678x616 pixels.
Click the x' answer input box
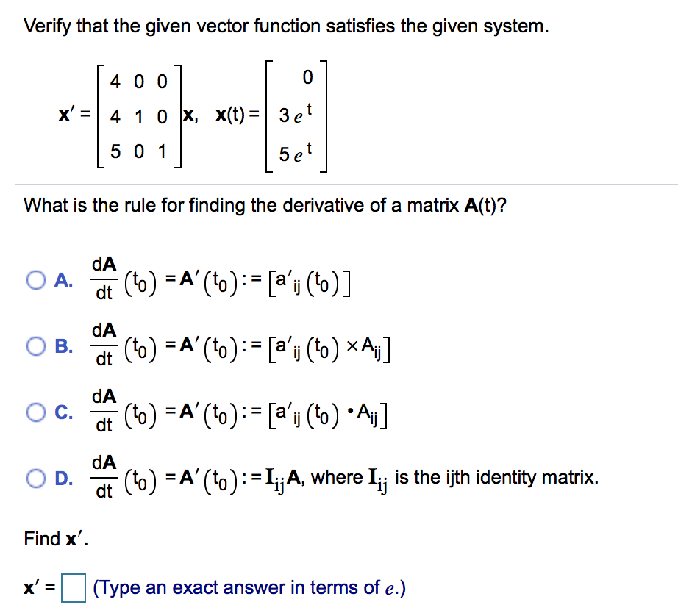click(72, 588)
